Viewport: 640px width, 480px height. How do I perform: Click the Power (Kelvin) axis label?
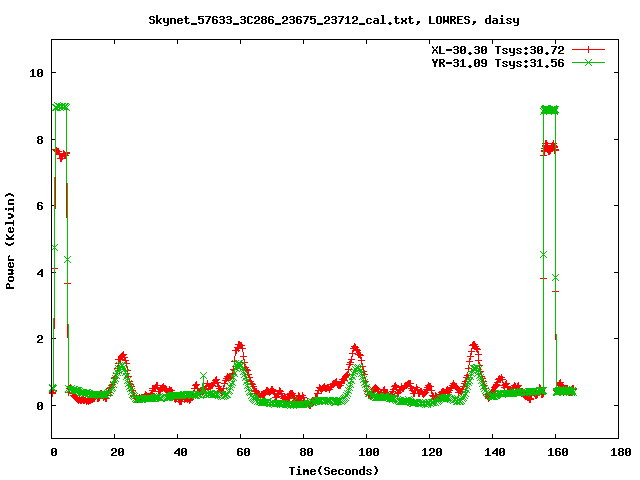click(10, 241)
